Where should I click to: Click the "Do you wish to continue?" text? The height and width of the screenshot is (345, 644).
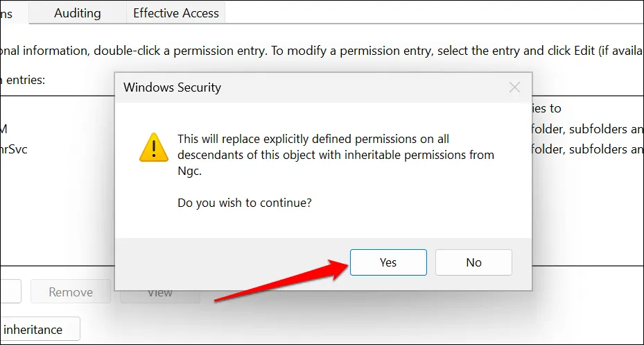click(x=245, y=203)
